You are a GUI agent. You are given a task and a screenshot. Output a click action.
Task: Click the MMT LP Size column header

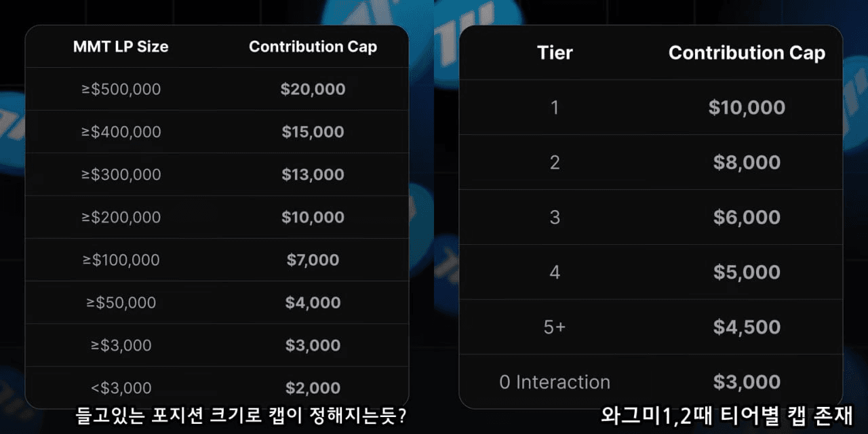[x=121, y=47]
